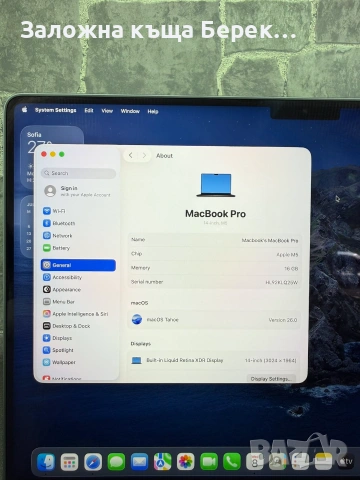Open Photos from the Dock
Viewport: 360px width, 480px height.
186,462
